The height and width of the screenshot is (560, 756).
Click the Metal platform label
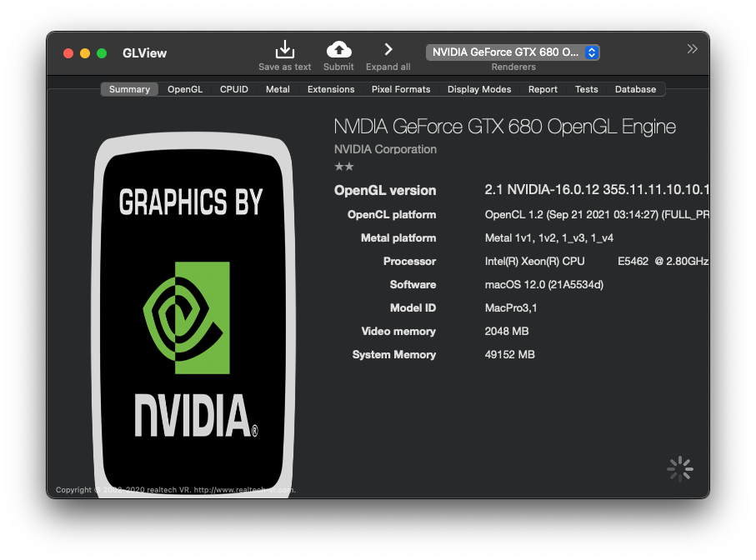(398, 237)
